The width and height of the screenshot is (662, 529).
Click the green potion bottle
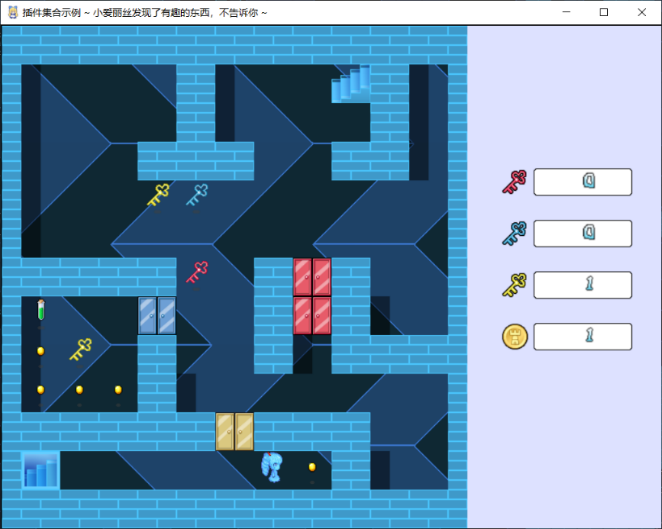41,311
